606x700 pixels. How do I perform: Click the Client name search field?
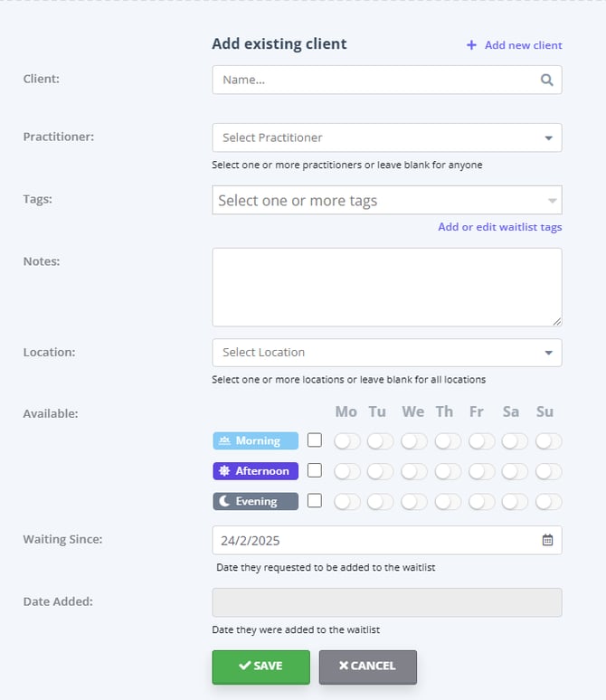375,80
